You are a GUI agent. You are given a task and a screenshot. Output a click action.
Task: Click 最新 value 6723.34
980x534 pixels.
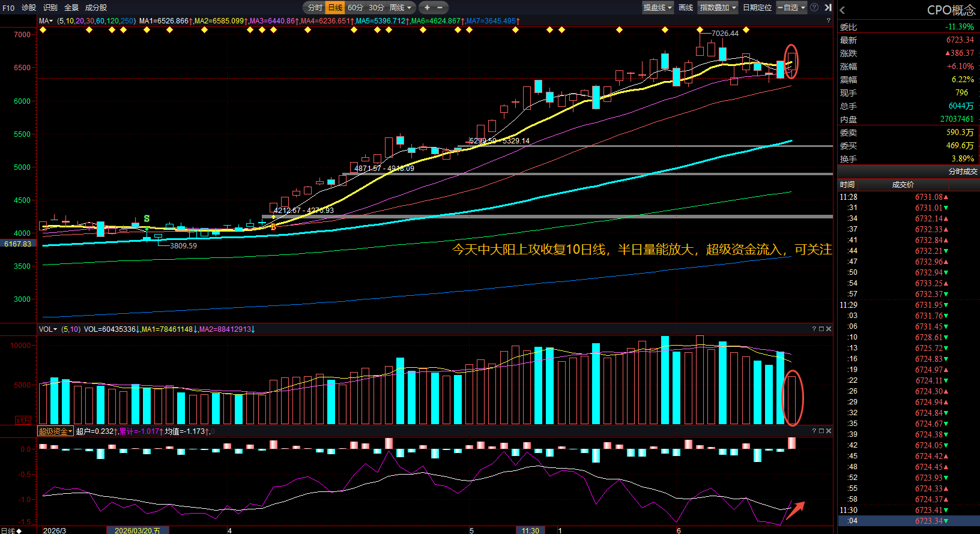[960, 40]
